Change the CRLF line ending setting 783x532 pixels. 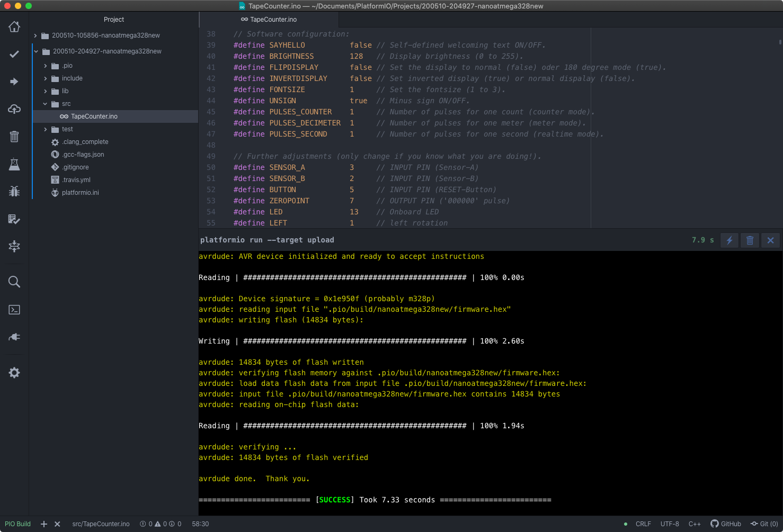coord(643,524)
